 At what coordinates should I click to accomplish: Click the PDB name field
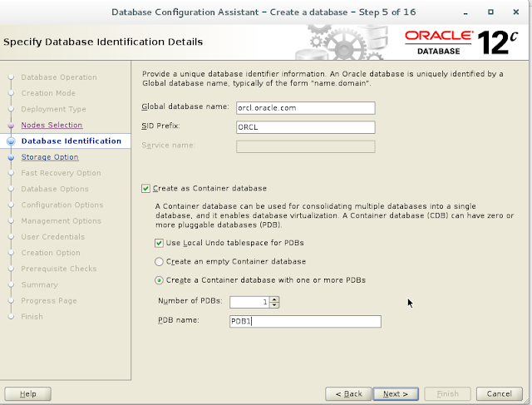305,322
